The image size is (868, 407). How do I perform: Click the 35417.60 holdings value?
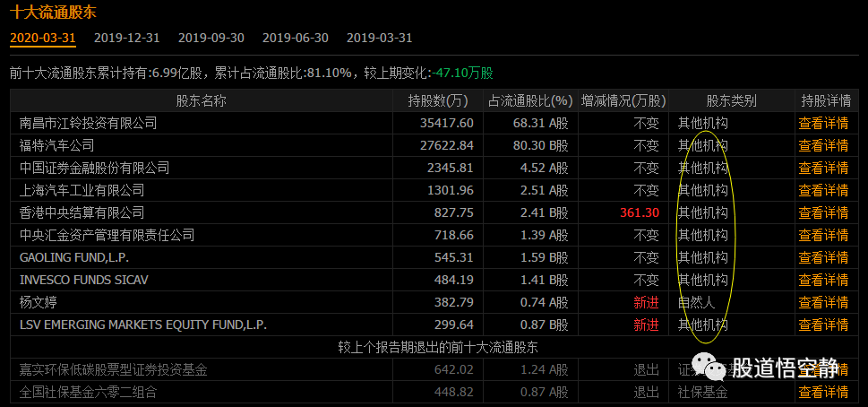[x=447, y=123]
